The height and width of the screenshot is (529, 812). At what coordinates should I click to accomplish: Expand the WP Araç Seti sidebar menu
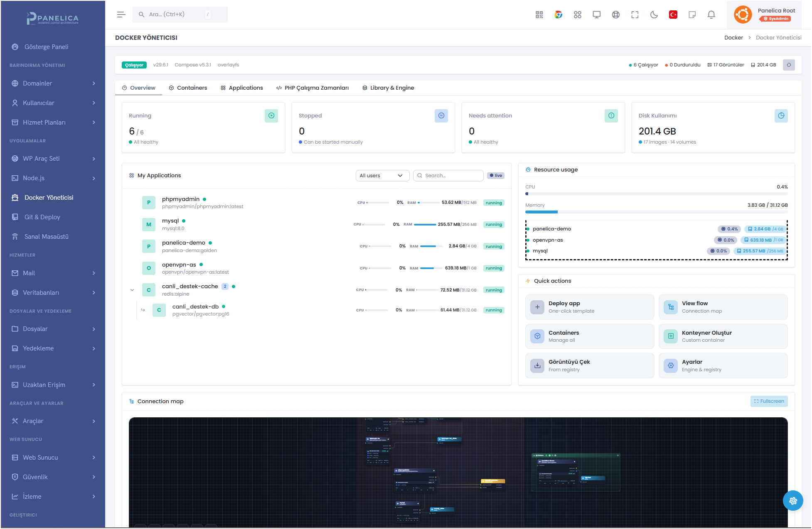click(x=53, y=159)
